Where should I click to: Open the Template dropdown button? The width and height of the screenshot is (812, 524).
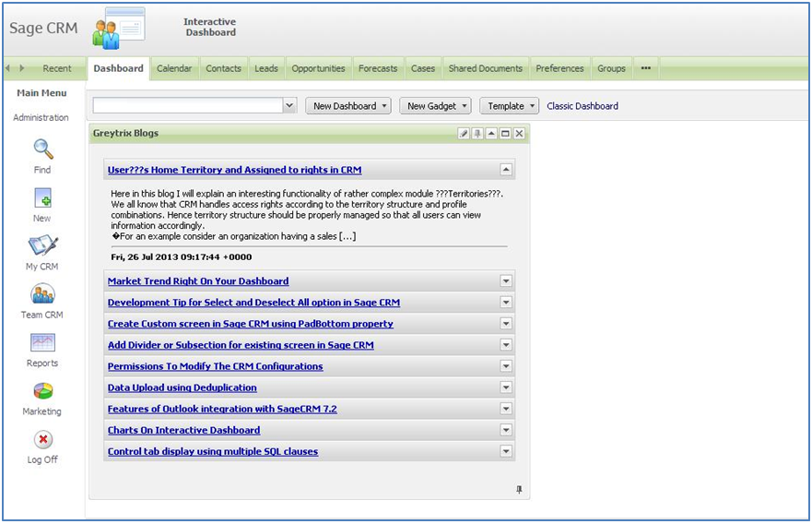(x=510, y=106)
